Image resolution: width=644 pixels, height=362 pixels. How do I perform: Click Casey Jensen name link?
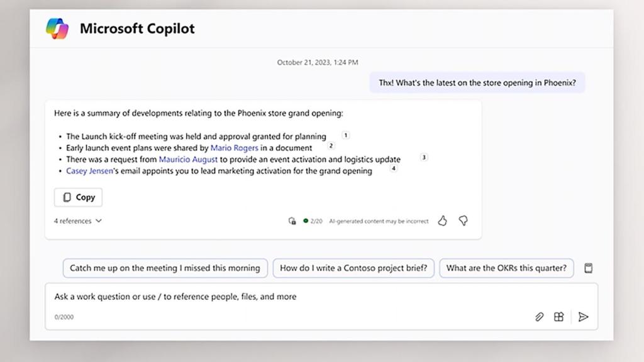pyautogui.click(x=89, y=171)
